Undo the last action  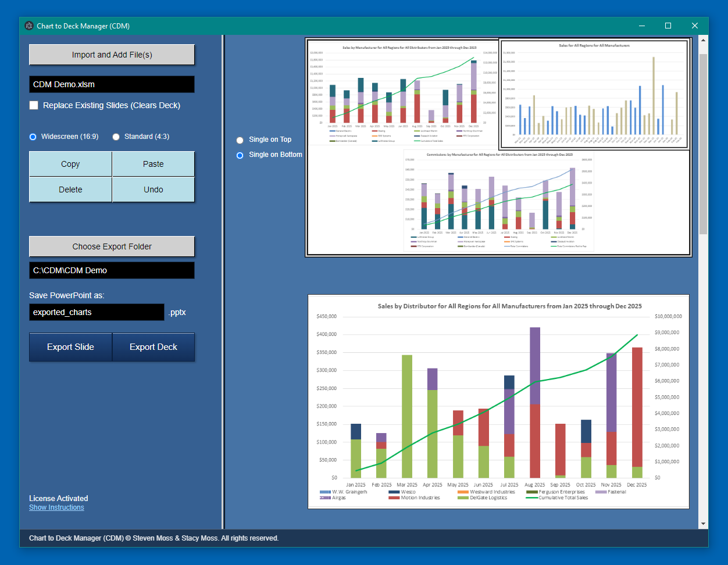pos(153,189)
